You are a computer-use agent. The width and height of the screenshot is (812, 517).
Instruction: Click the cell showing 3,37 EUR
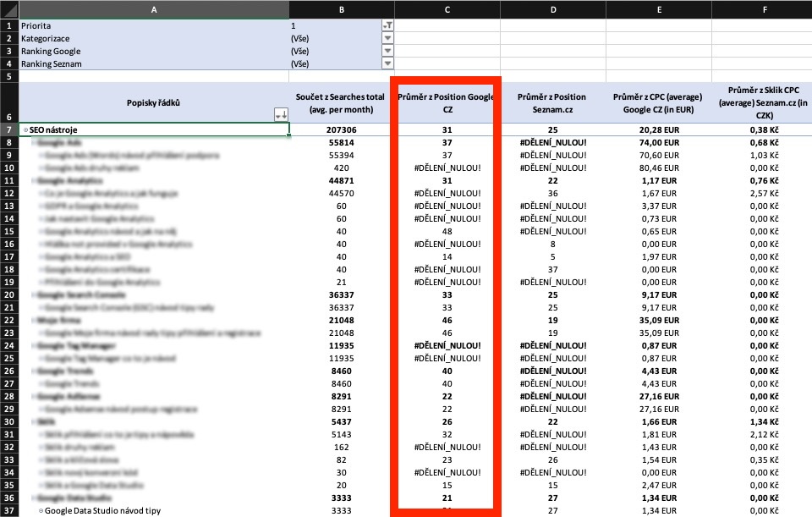659,206
